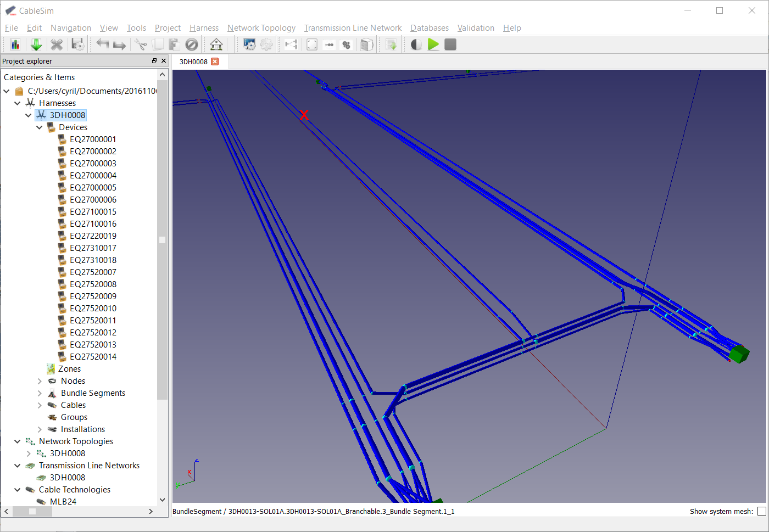Collapse the Transmission Line Networks node

pyautogui.click(x=18, y=466)
